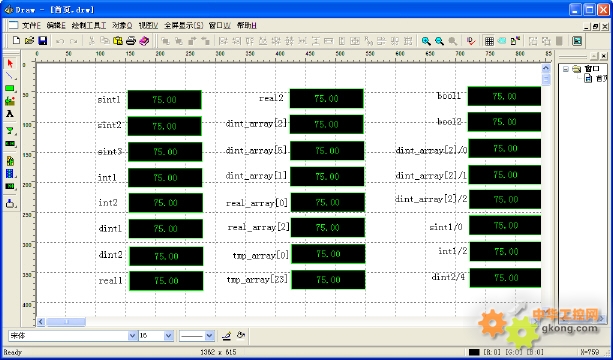This screenshot has height=360, width=613.
Task: Open the line style dropdown
Action: [210, 335]
